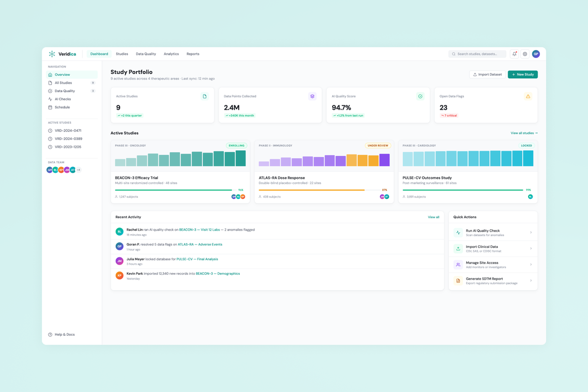Click the warning triangle on Open Data Flags card
The height and width of the screenshot is (392, 588).
[528, 97]
